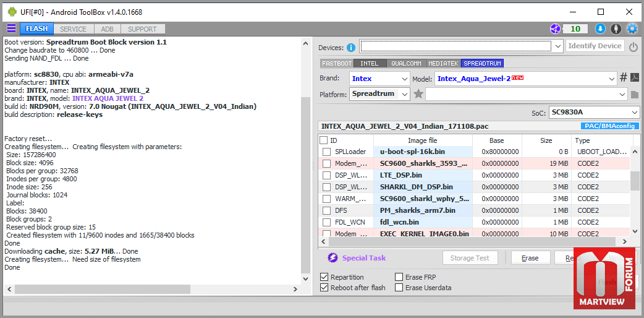The width and height of the screenshot is (644, 318).
Task: Click the purple globe network icon
Action: coord(555,29)
